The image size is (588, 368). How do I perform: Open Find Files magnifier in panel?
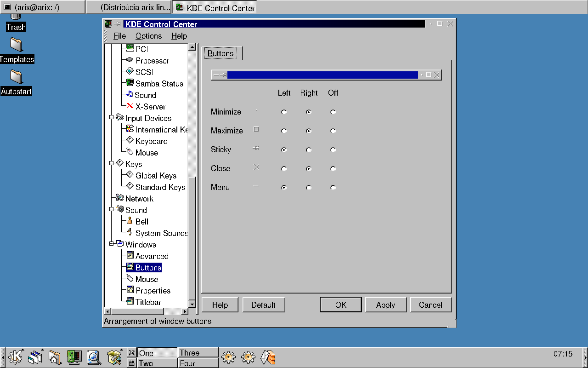click(x=94, y=357)
